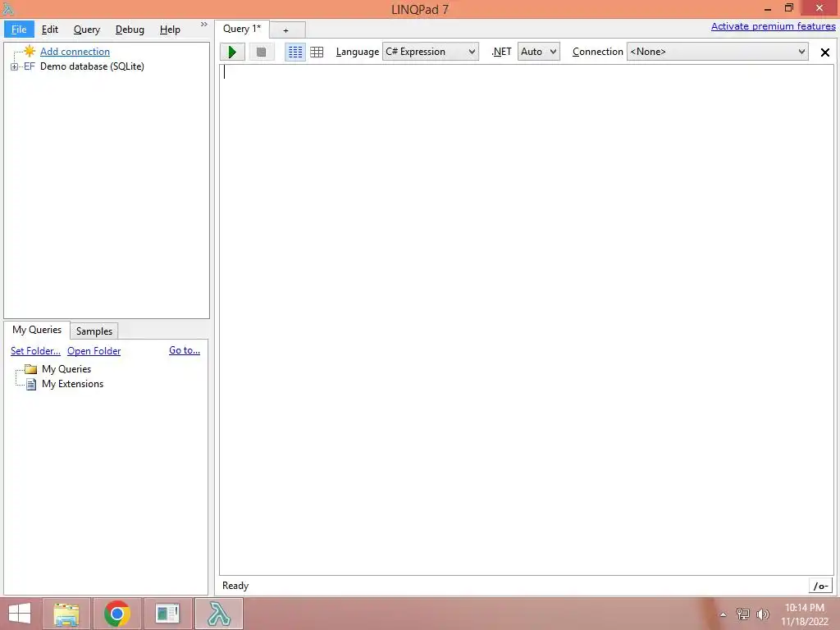840x630 pixels.
Task: Click the Open Folder link
Action: click(94, 351)
